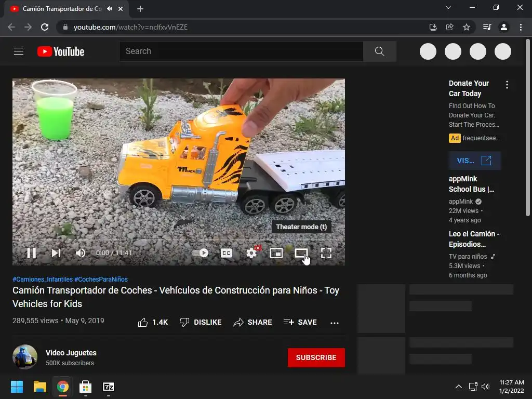Open the #Camiones_Infantiles hashtag
Viewport: 532px width, 399px height.
pyautogui.click(x=43, y=279)
